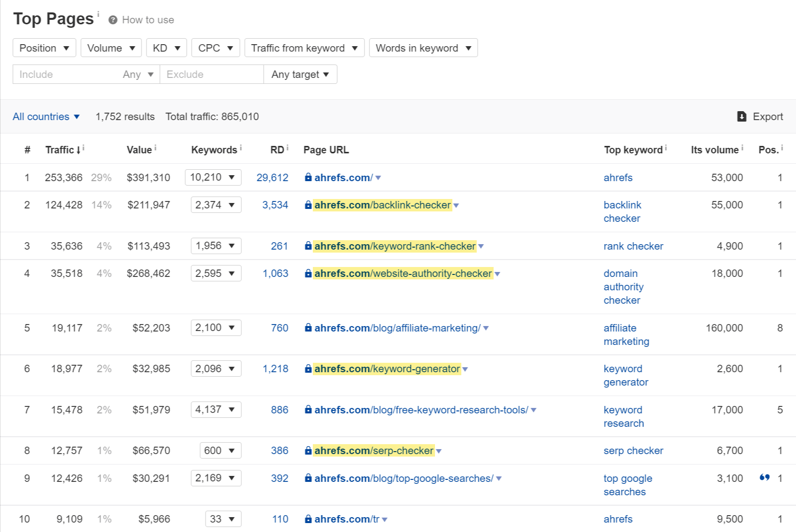Expand the All countries selector
The width and height of the screenshot is (796, 532).
click(x=46, y=117)
